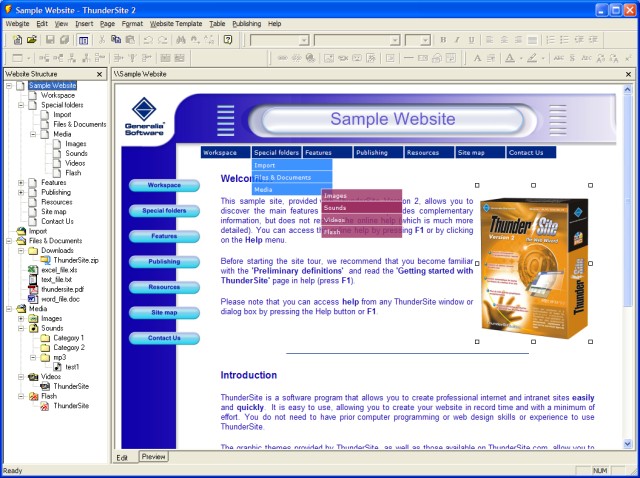Screen dimensions: 640x478
Task: Click Contact Us in the page navigation bar
Action: pos(531,152)
